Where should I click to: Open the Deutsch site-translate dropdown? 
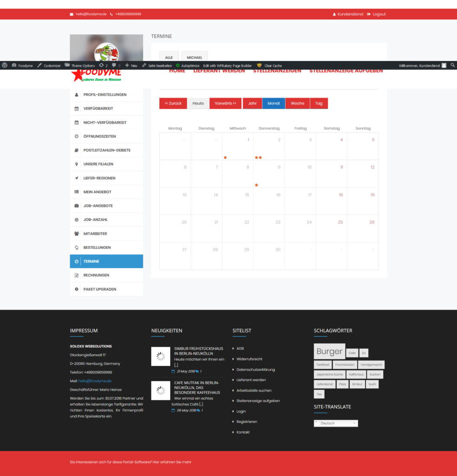point(336,423)
